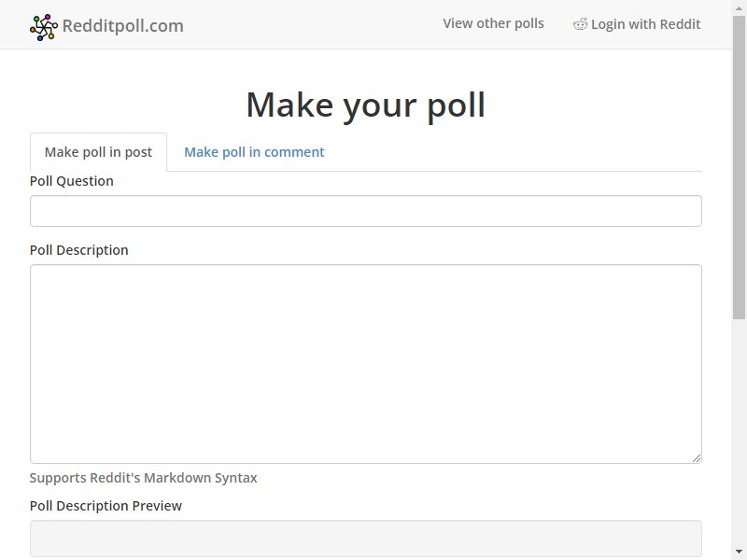747x560 pixels.
Task: Switch to the Make poll in post tab
Action: point(98,152)
